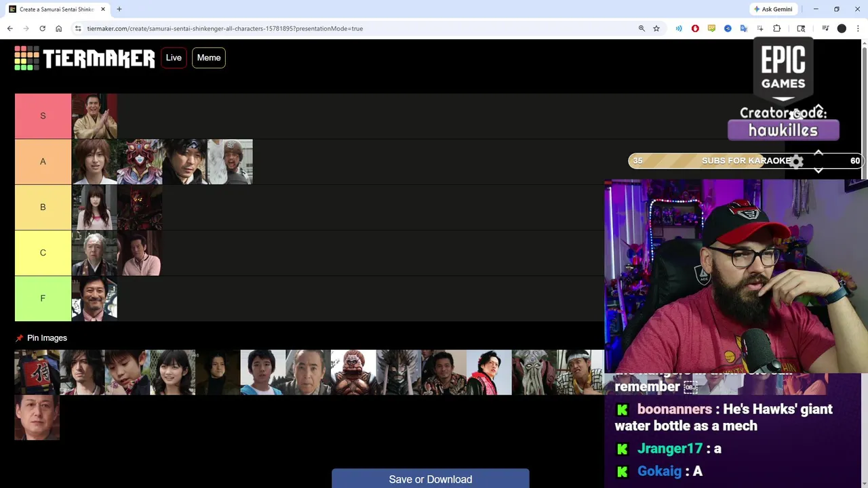Image resolution: width=868 pixels, height=488 pixels.
Task: Pick the red samurai kanji flag image
Action: coord(37,372)
